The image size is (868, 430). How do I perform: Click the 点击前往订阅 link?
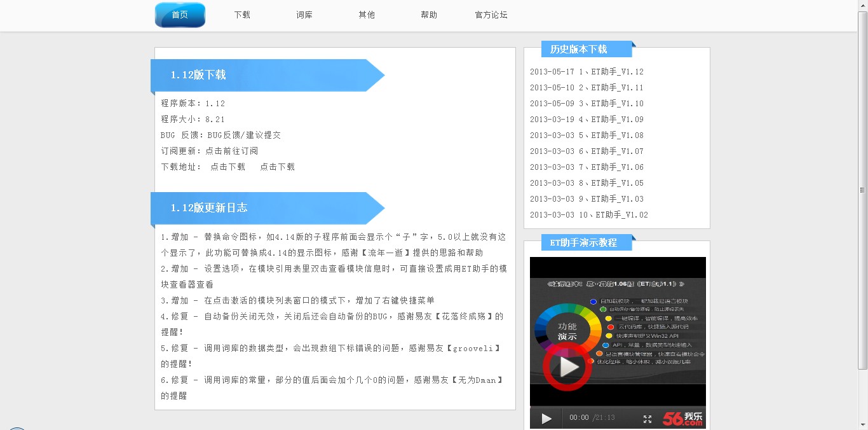pos(231,151)
